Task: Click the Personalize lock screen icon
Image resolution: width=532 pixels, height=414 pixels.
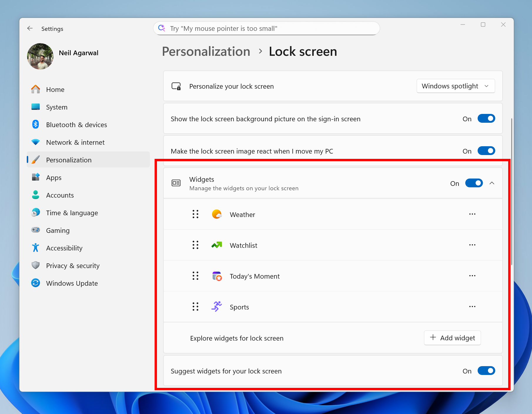Action: coord(176,86)
